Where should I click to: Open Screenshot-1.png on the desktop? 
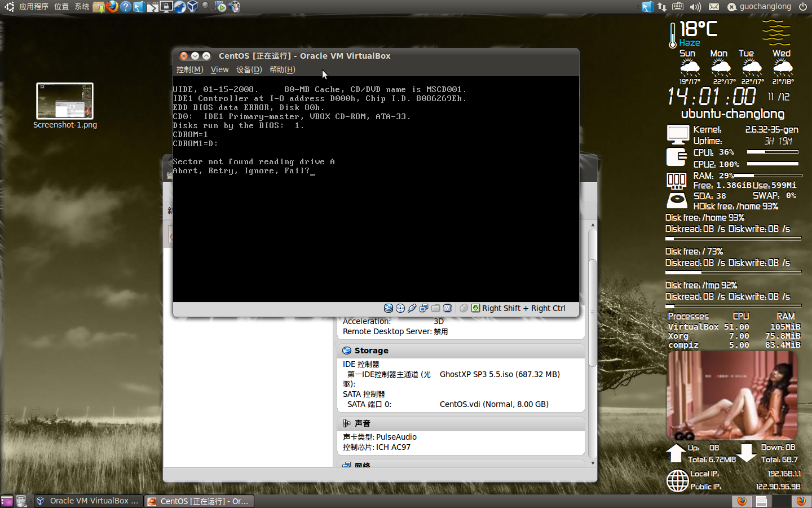[65, 106]
